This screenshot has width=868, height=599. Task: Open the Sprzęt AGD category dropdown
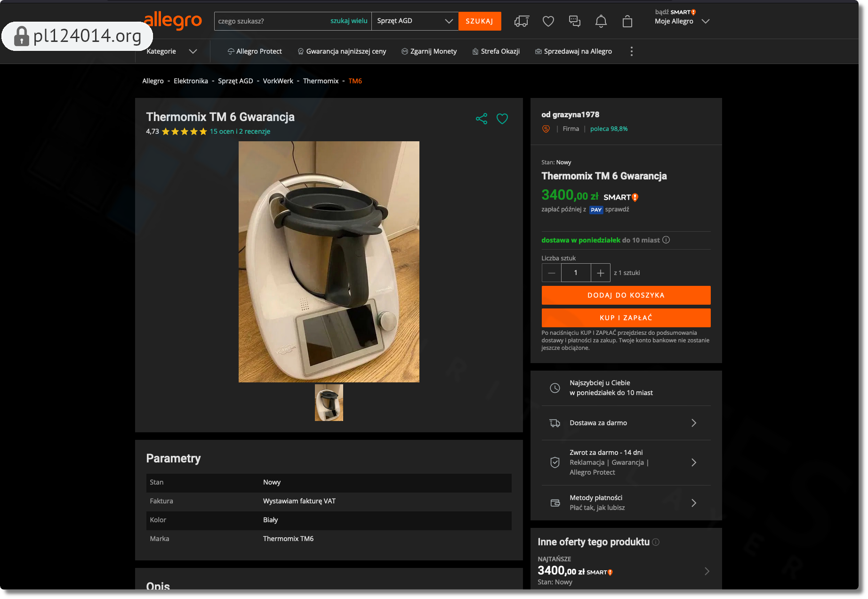(415, 21)
